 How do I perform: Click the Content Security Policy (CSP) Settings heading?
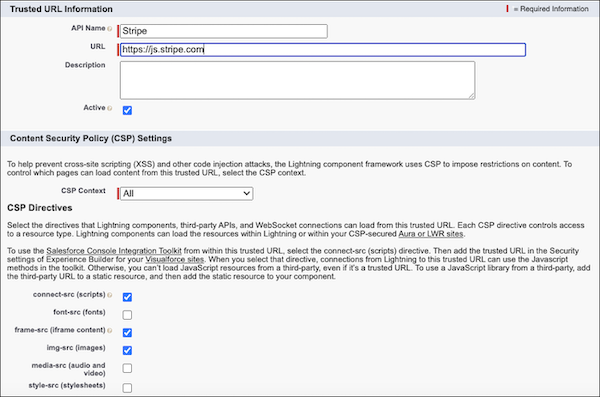[x=91, y=139]
